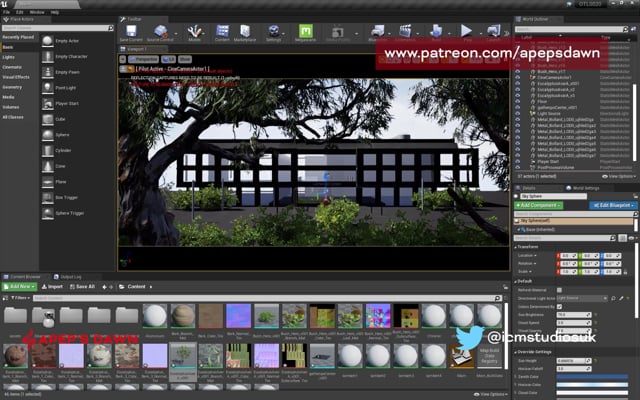Open the Directional Light Actor dropdown

pos(582,298)
